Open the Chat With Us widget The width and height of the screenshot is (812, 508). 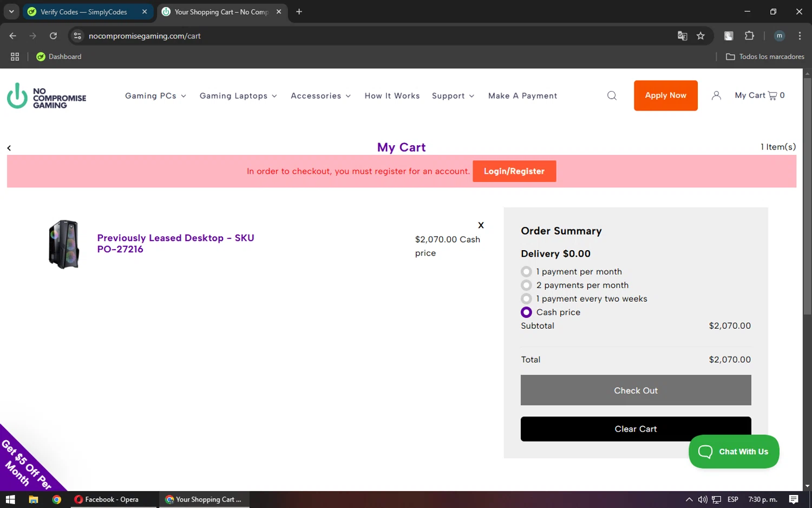click(734, 452)
